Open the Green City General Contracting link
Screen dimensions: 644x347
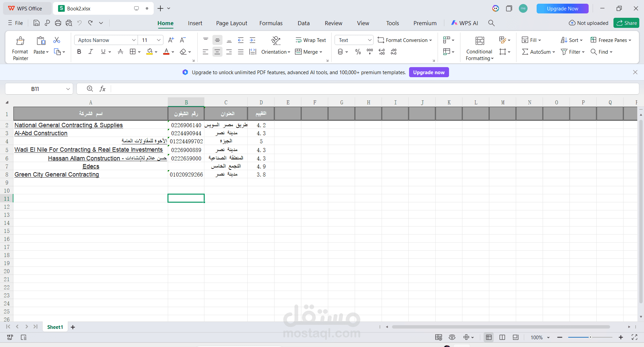[x=57, y=175]
